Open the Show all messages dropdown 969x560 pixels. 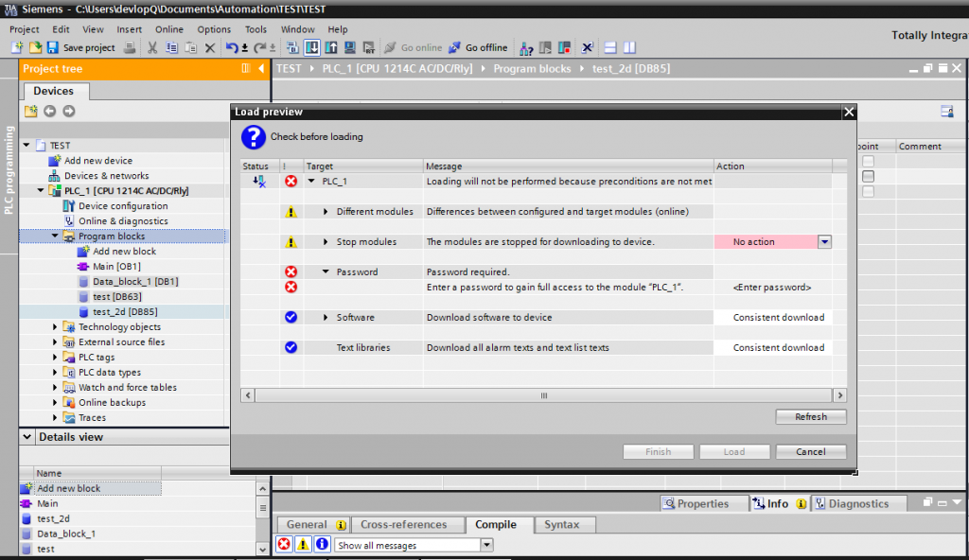(x=487, y=545)
